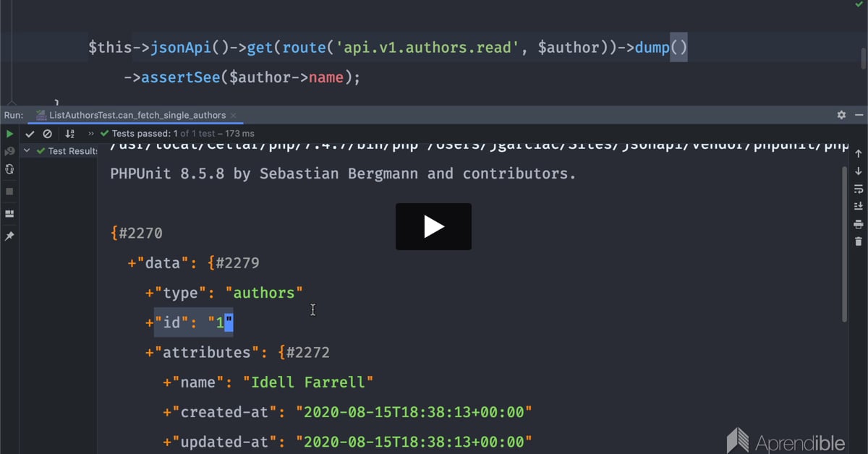
Task: Click $author->name in the editor
Action: point(286,77)
